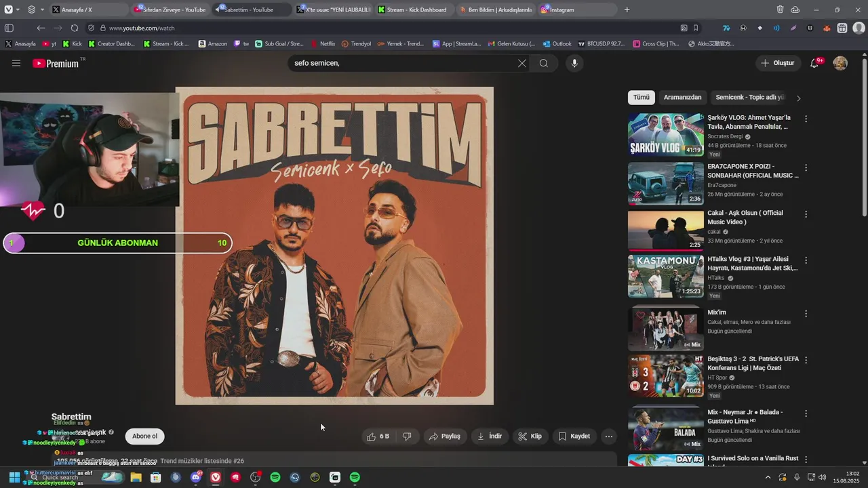The height and width of the screenshot is (488, 868).
Task: Select the Aramanızdan filter chip
Action: [682, 98]
